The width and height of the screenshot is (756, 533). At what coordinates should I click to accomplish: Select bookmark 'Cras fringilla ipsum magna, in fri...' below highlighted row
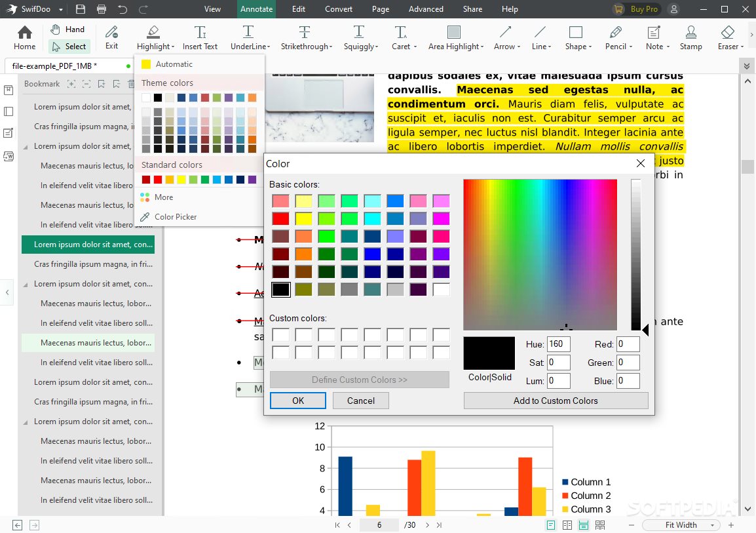click(x=93, y=264)
